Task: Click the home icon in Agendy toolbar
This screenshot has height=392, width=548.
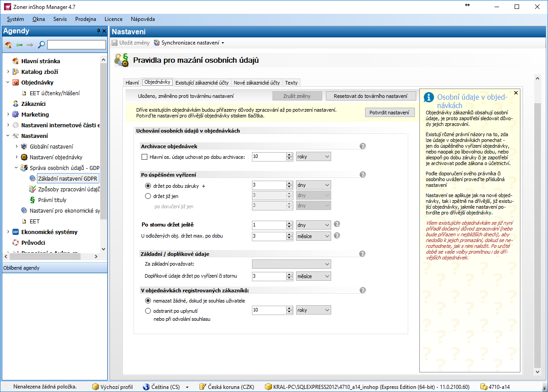Action: [8, 45]
